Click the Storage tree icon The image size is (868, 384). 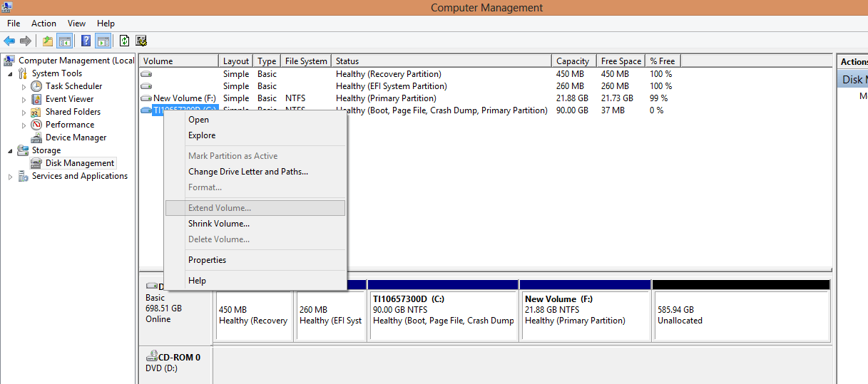[24, 150]
